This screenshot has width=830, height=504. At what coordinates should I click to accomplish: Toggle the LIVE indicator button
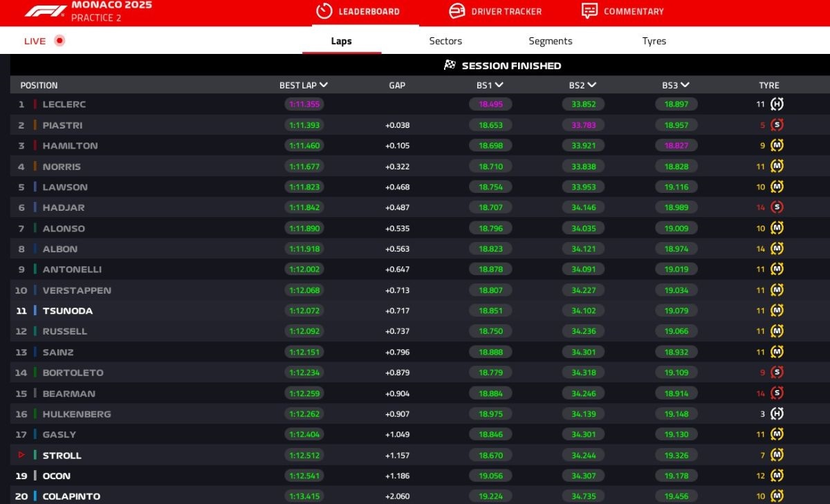pos(59,41)
